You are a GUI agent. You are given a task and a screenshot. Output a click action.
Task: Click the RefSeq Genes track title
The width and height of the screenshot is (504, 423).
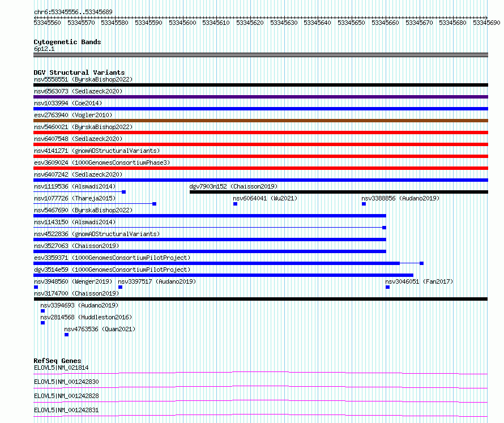(58, 361)
